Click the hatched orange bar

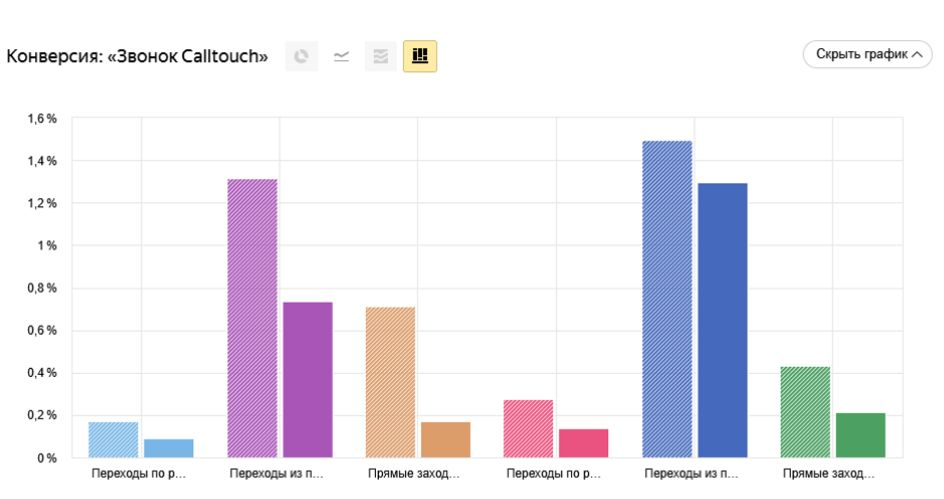(390, 382)
